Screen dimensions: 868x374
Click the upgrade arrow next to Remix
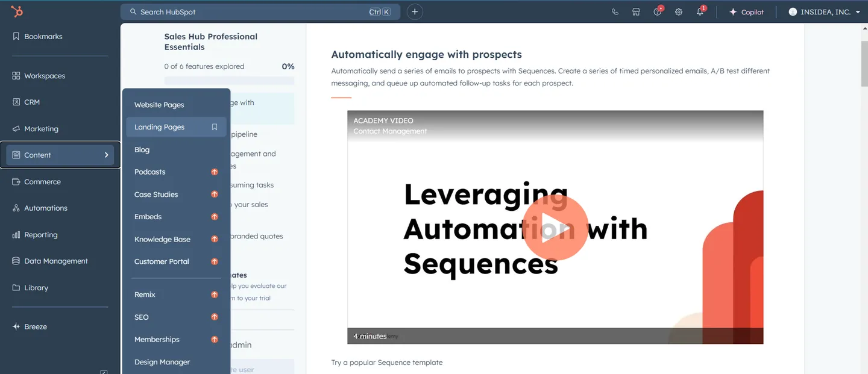click(x=215, y=295)
